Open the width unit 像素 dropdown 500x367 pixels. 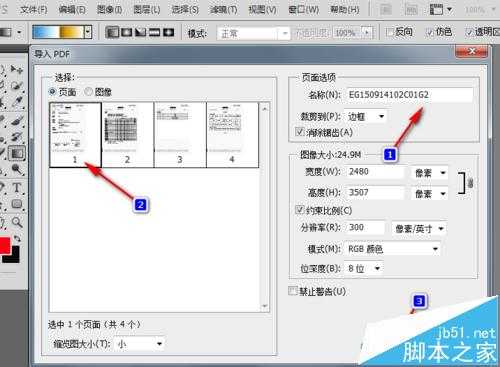[x=429, y=173]
